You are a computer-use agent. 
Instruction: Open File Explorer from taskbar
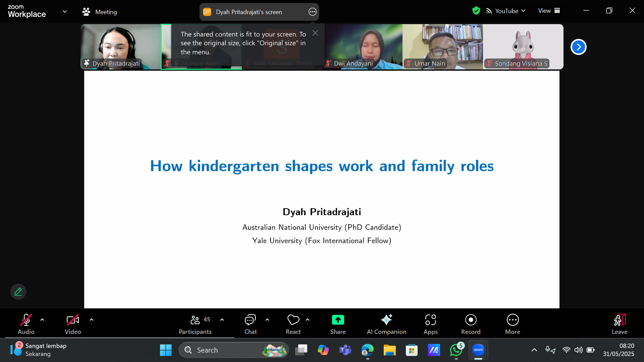(389, 350)
